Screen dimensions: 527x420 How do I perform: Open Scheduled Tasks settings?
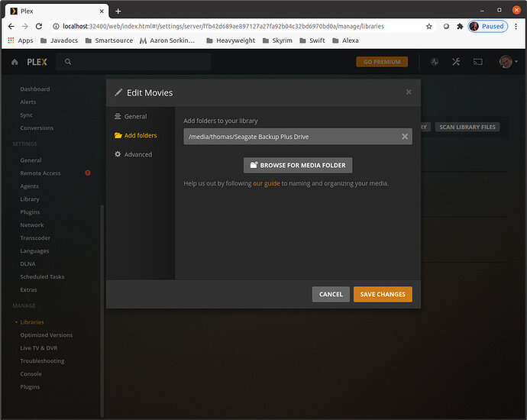click(42, 277)
